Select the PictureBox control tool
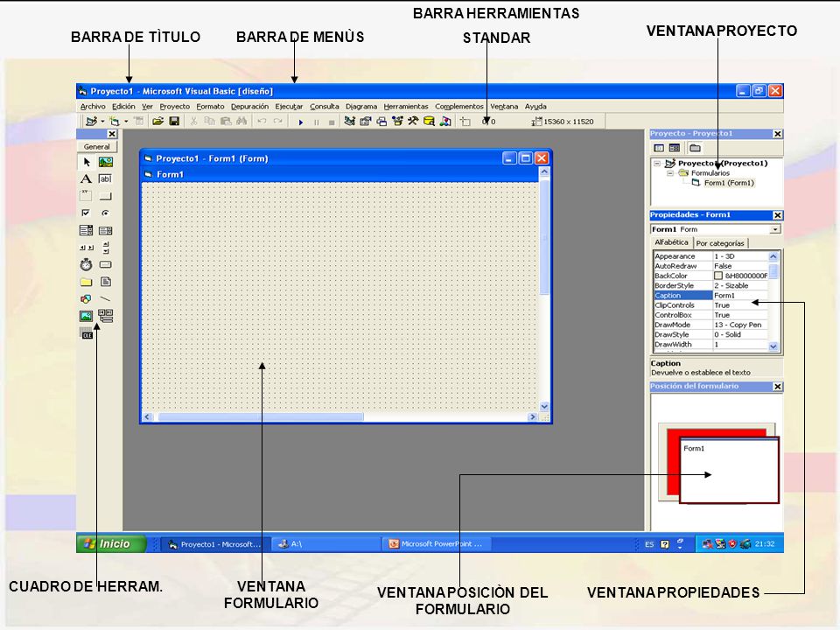840x630 pixels. [106, 162]
